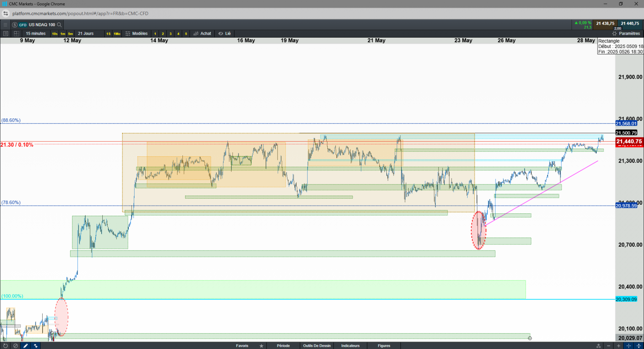Click the Achat buy button
Image resolution: width=644 pixels, height=349 pixels.
[x=202, y=34]
